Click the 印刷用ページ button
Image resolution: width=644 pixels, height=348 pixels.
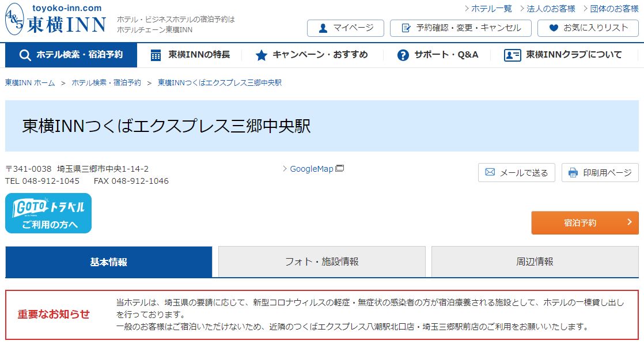(x=600, y=173)
